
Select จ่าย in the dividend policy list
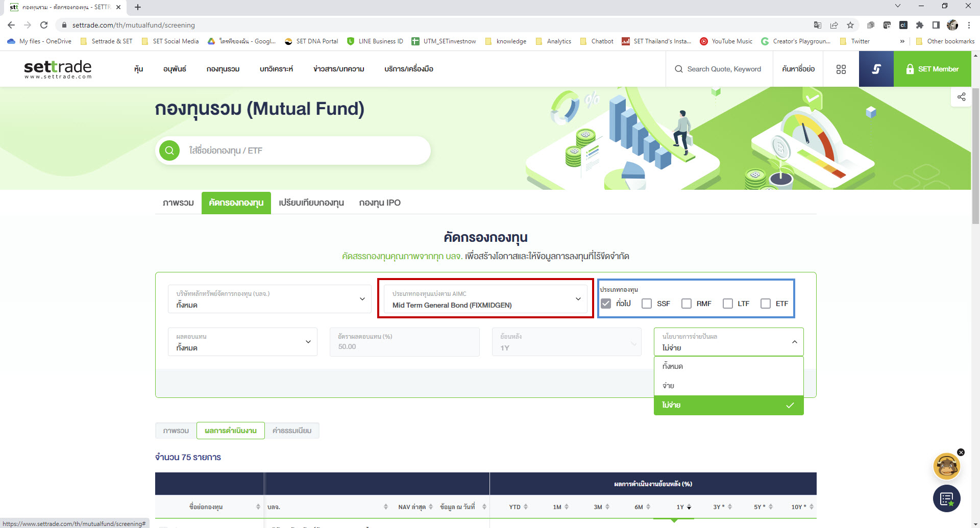pos(668,386)
